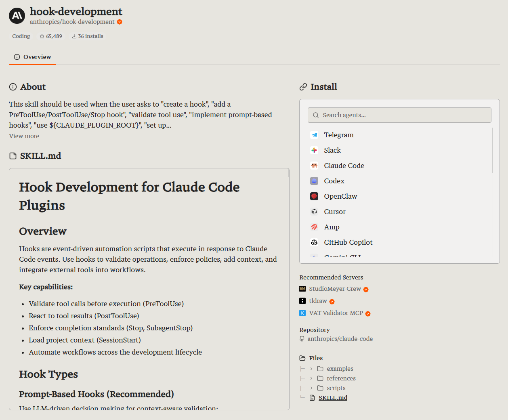Click the Anthropic logo avatar

coord(17,16)
